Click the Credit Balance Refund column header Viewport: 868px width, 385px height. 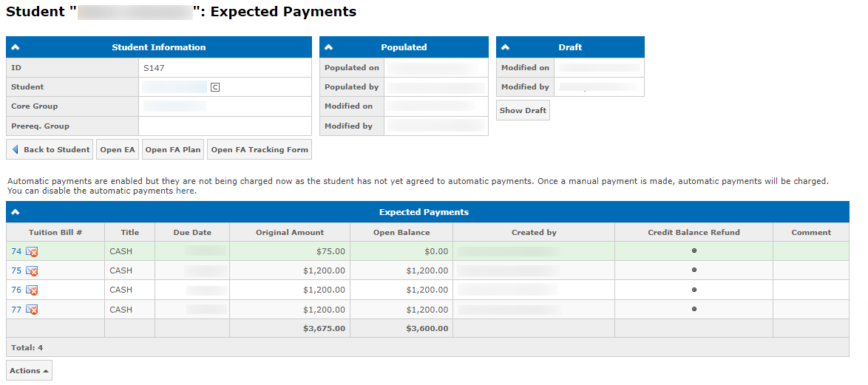coord(694,232)
